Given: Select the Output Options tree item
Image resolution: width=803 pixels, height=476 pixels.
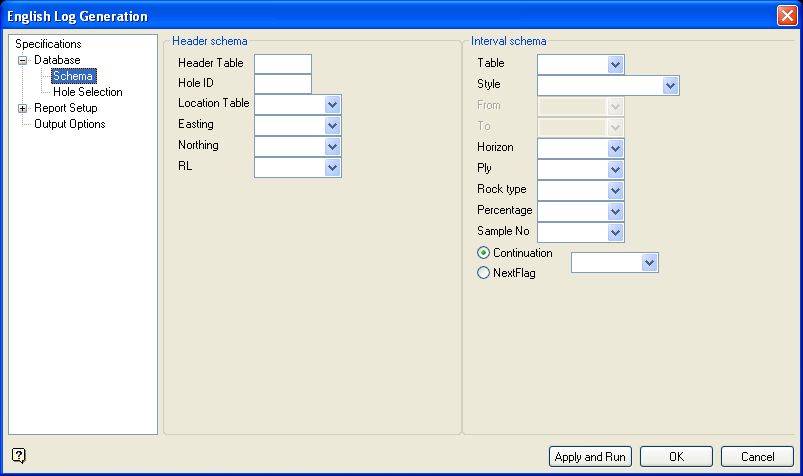Looking at the screenshot, I should [x=70, y=124].
